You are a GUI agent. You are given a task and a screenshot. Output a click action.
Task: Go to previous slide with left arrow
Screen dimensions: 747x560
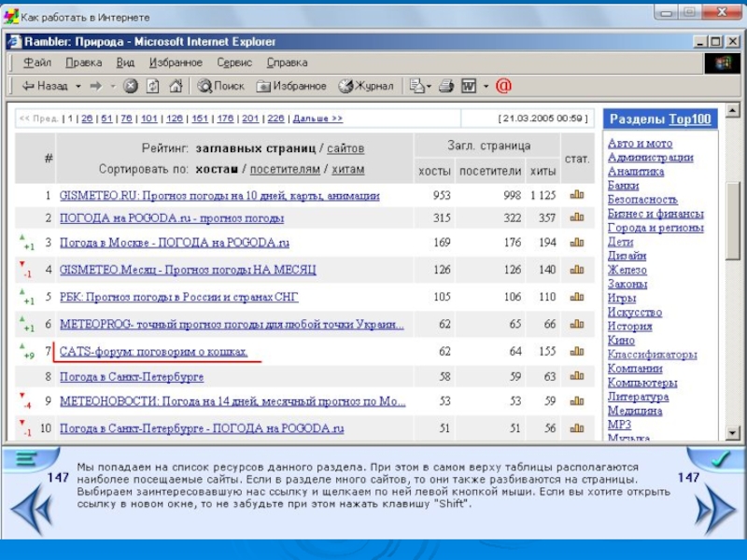pos(31,511)
